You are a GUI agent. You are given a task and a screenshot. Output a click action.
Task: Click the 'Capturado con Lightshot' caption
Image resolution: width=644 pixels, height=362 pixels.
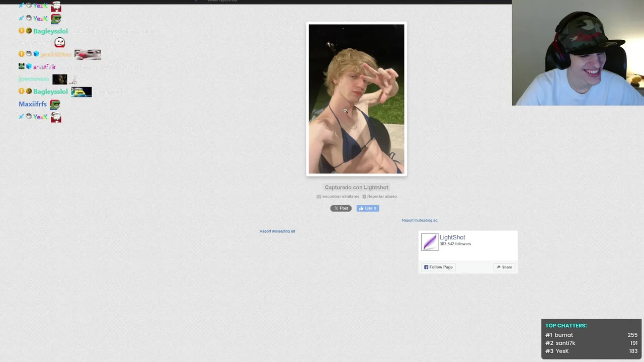coord(356,188)
